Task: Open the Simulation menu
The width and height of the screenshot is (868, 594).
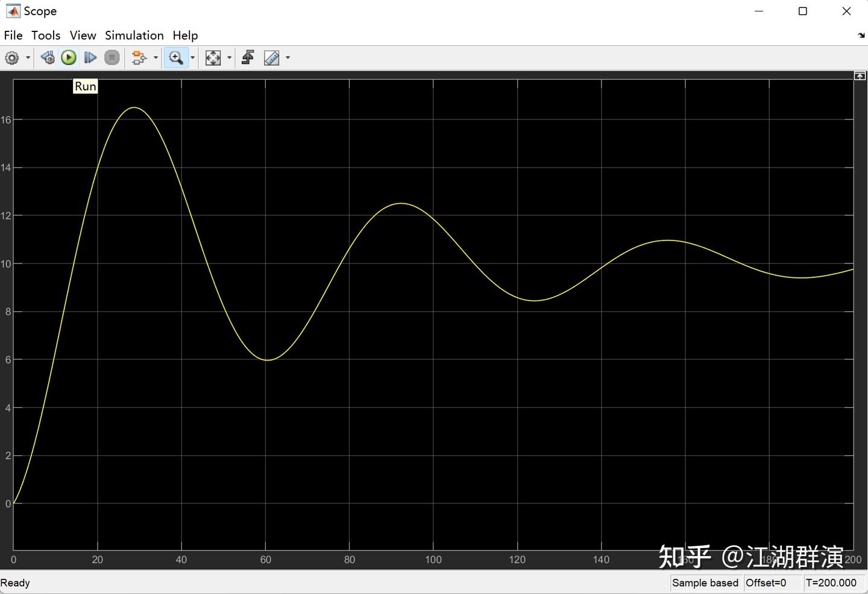Action: (134, 36)
